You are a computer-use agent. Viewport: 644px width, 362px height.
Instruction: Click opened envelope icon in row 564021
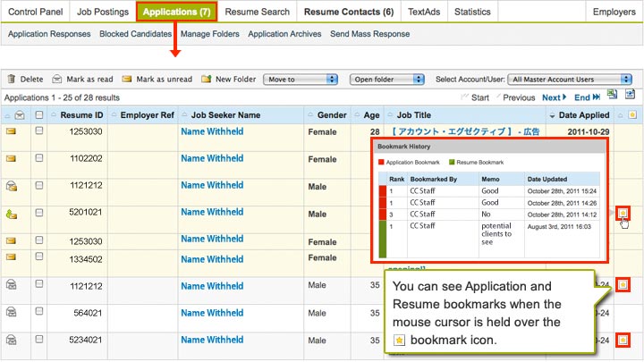pyautogui.click(x=12, y=312)
